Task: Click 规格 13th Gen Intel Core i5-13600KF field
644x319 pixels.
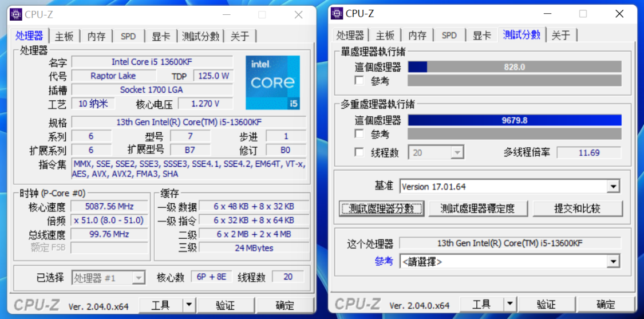Action: (189, 122)
